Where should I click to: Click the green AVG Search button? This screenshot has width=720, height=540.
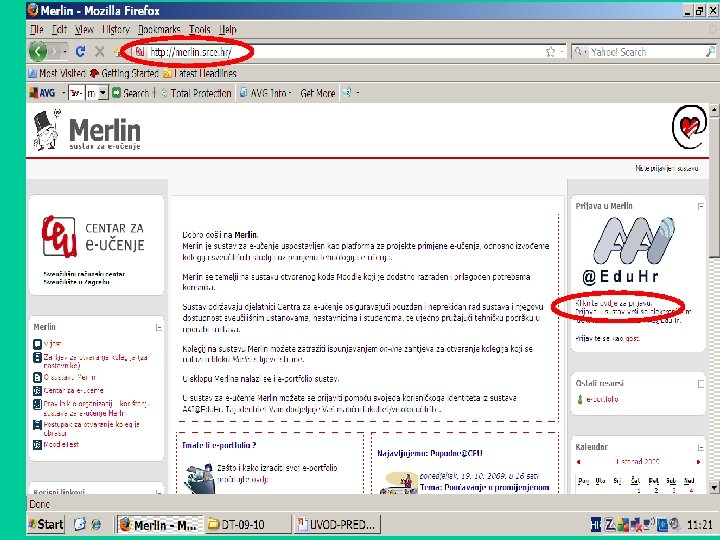(x=130, y=93)
